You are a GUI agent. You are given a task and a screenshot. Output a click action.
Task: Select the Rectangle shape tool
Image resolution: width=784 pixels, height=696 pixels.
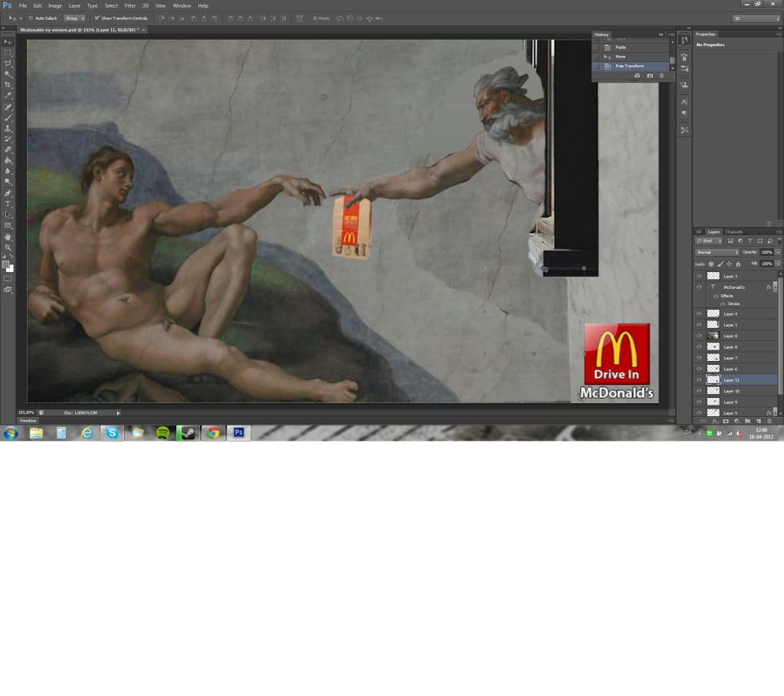(8, 225)
